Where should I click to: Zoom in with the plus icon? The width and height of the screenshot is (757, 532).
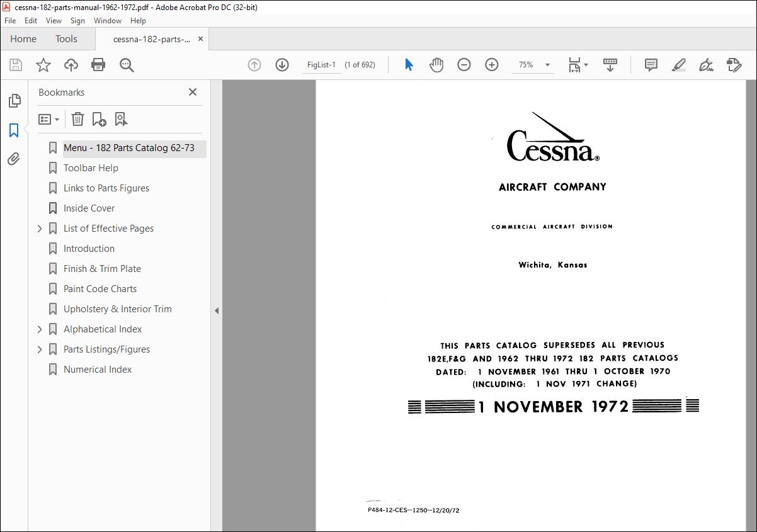coord(492,65)
